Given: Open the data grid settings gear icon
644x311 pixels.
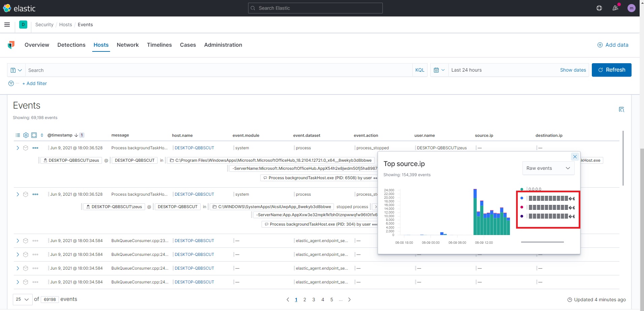Looking at the screenshot, I should coord(26,135).
